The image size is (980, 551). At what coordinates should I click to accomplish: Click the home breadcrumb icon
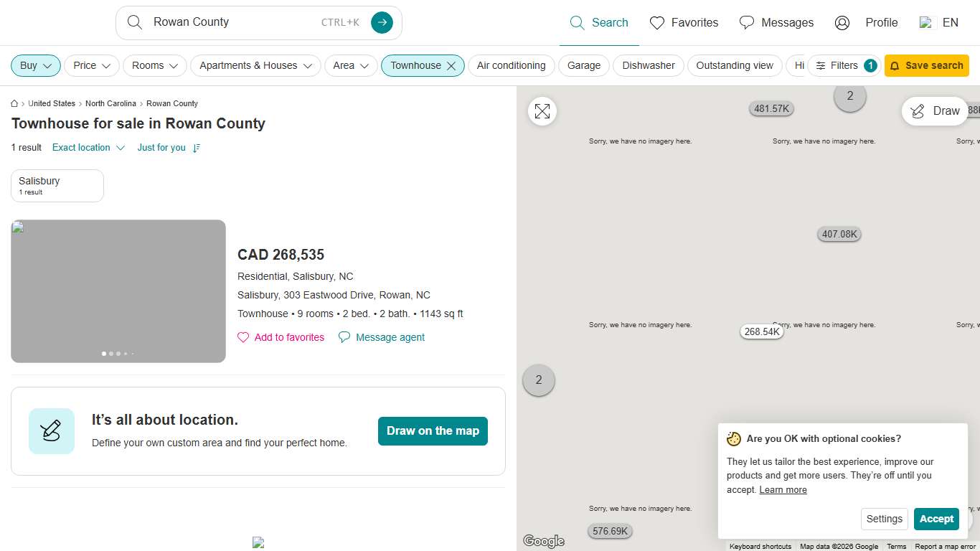point(14,103)
